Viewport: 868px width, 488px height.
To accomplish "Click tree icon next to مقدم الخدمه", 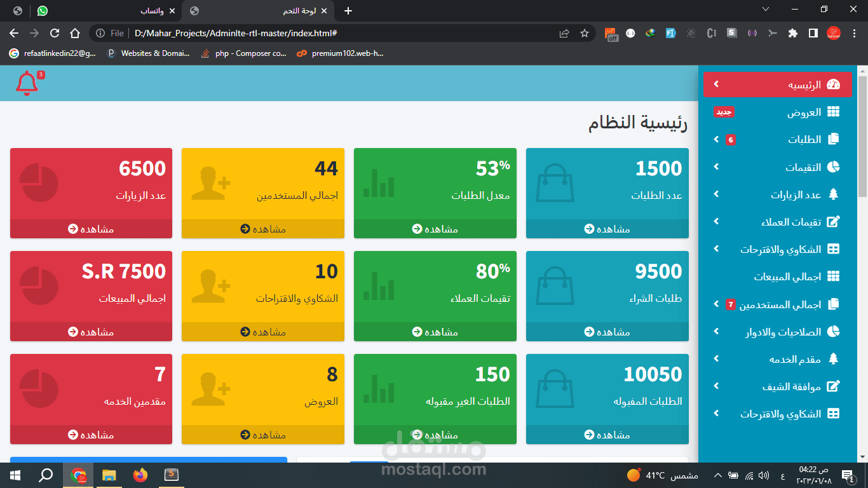I will [833, 359].
